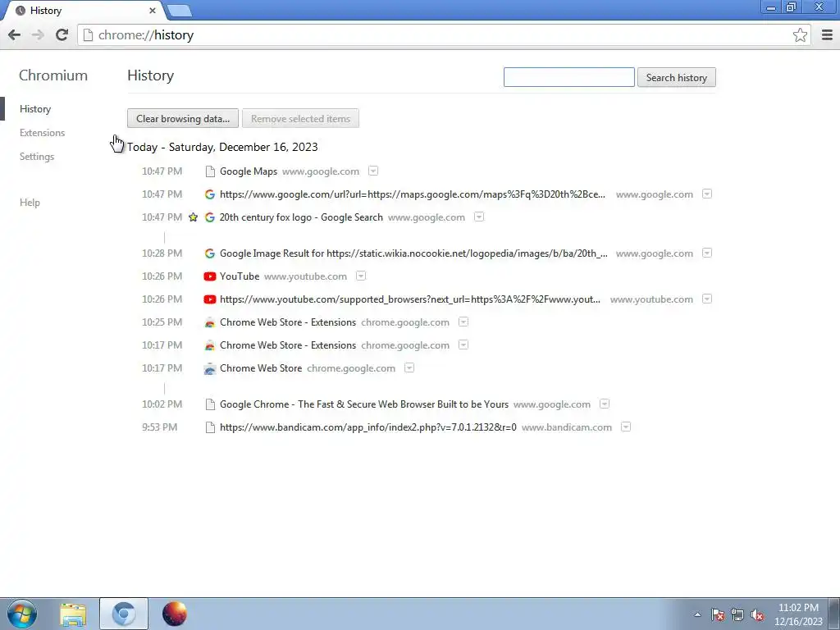The image size is (840, 630).
Task: Launch the fiery globe taskbar app
Action: 175,614
